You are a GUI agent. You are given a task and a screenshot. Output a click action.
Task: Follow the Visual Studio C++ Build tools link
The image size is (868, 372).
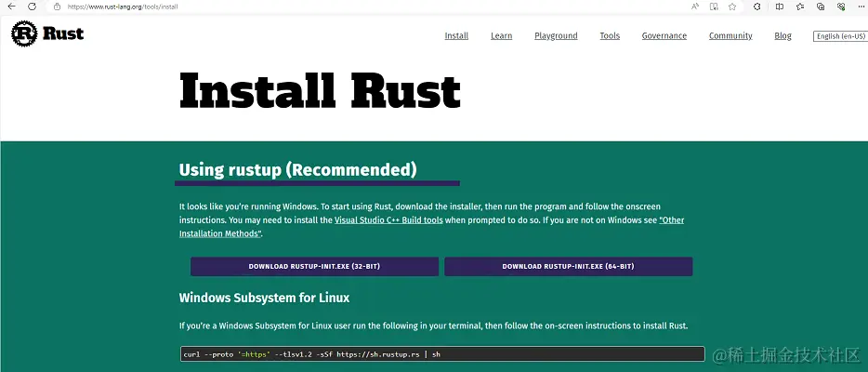[388, 219]
